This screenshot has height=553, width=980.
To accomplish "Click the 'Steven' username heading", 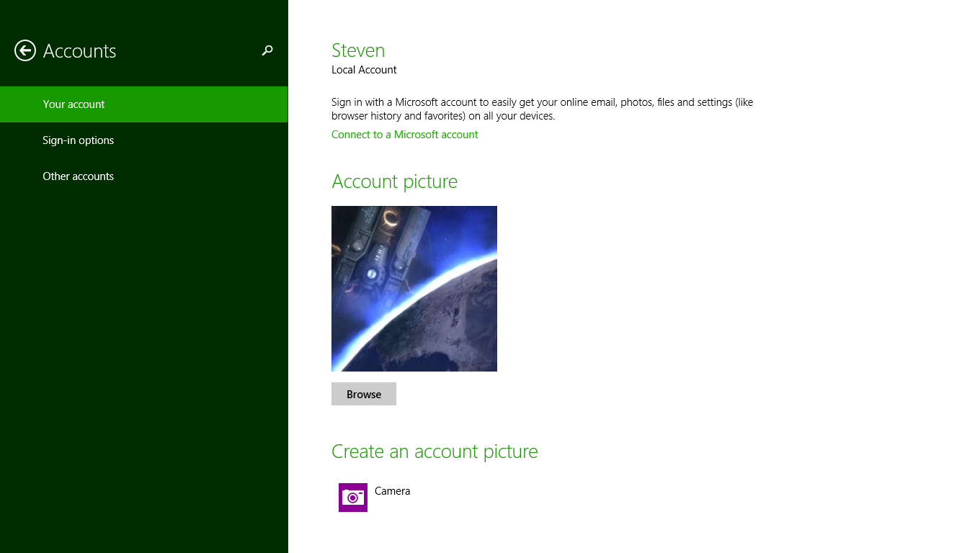I will coord(358,50).
